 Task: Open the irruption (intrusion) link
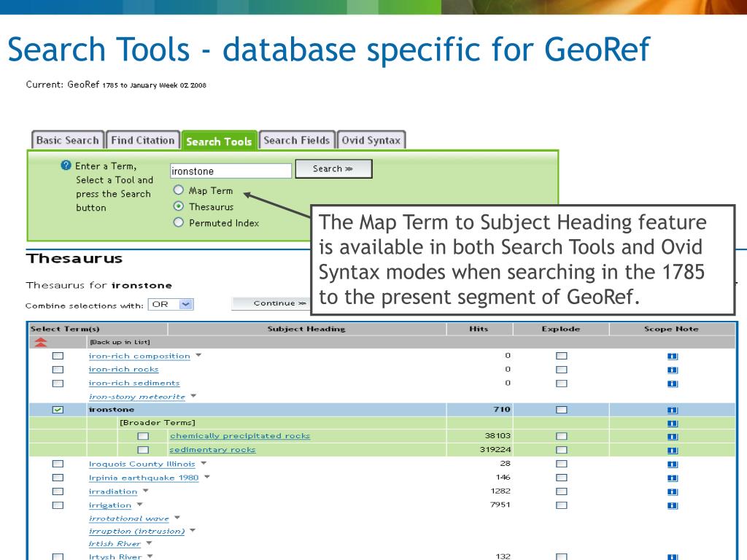(x=136, y=531)
